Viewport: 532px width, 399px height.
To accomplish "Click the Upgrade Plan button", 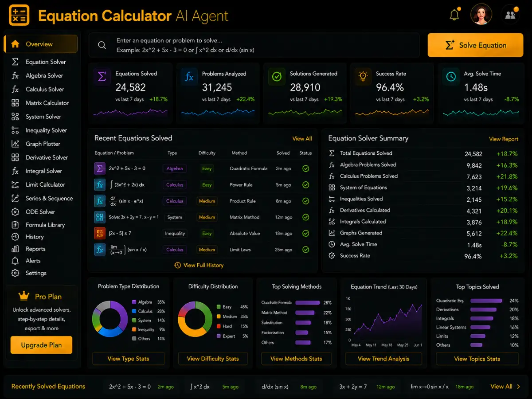I will point(41,345).
